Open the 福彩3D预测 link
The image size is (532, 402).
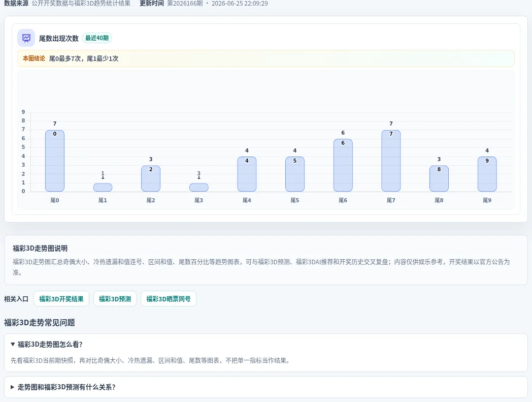(x=115, y=299)
